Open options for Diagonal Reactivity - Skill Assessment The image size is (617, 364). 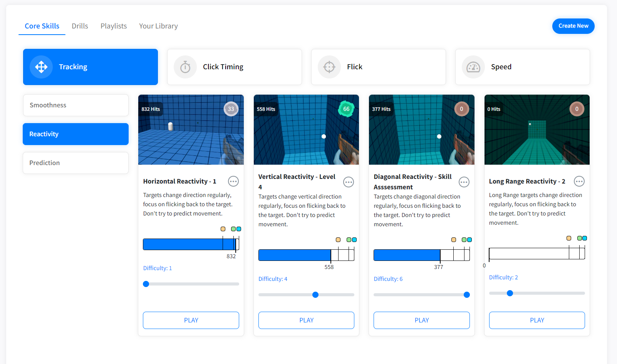464,182
